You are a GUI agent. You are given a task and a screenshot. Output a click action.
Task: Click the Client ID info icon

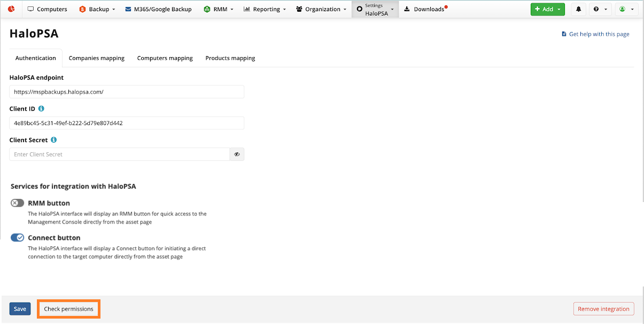pos(41,109)
